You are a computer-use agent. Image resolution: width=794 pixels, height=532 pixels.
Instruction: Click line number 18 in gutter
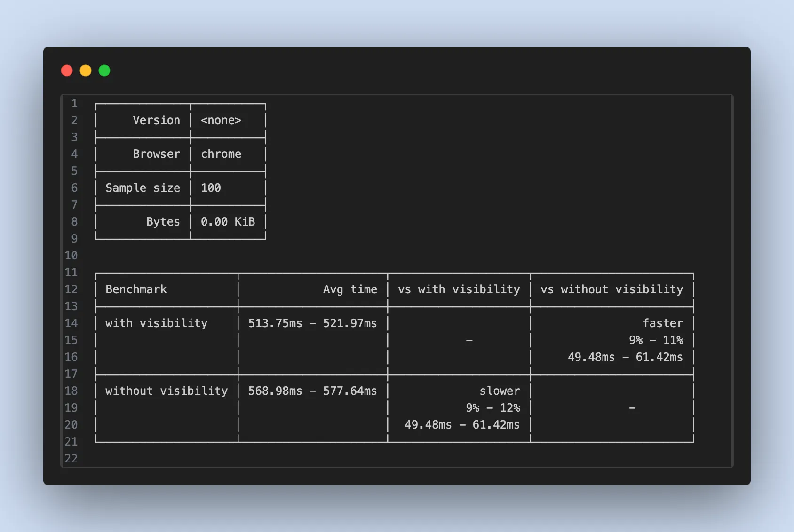pos(71,391)
